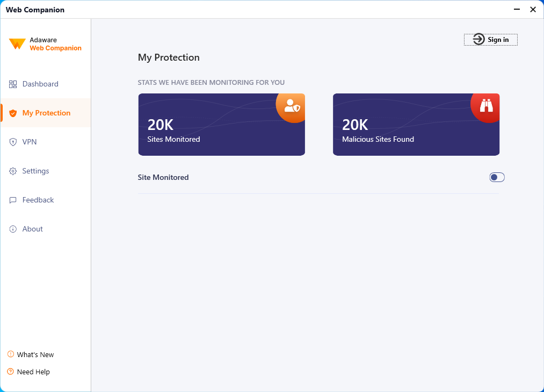The image size is (544, 392).
Task: Click the Settings gear icon
Action: tap(12, 171)
